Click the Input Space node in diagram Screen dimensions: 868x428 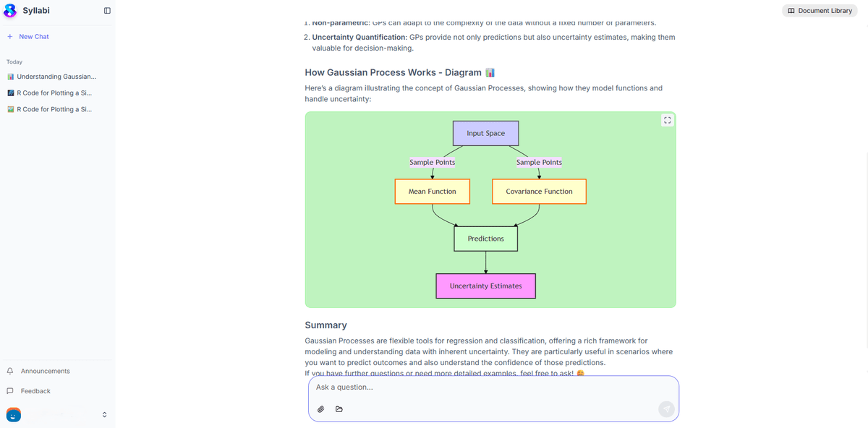485,133
